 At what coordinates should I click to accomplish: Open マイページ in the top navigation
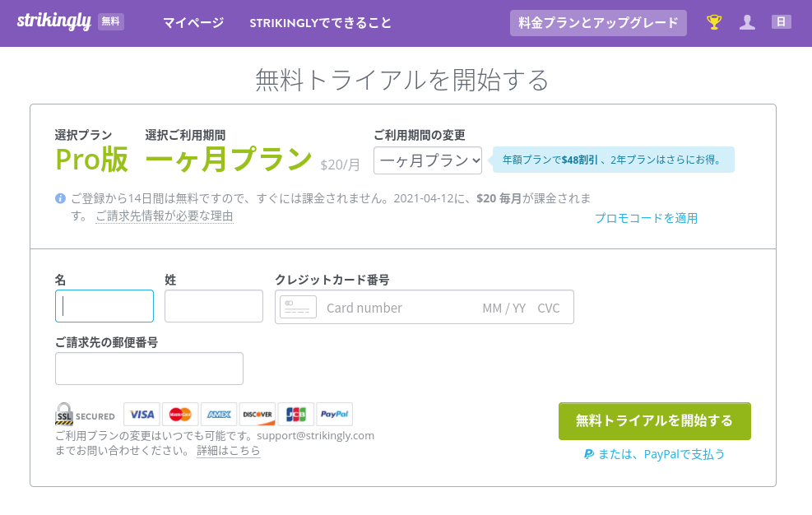click(x=193, y=23)
